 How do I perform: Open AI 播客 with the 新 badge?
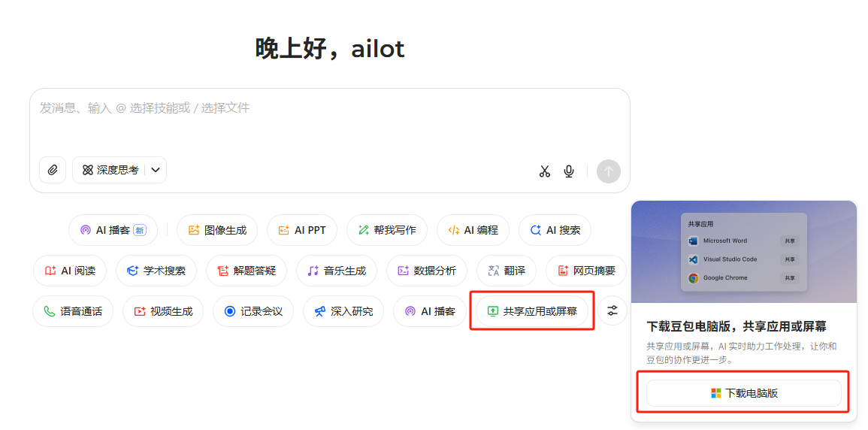[x=113, y=230]
